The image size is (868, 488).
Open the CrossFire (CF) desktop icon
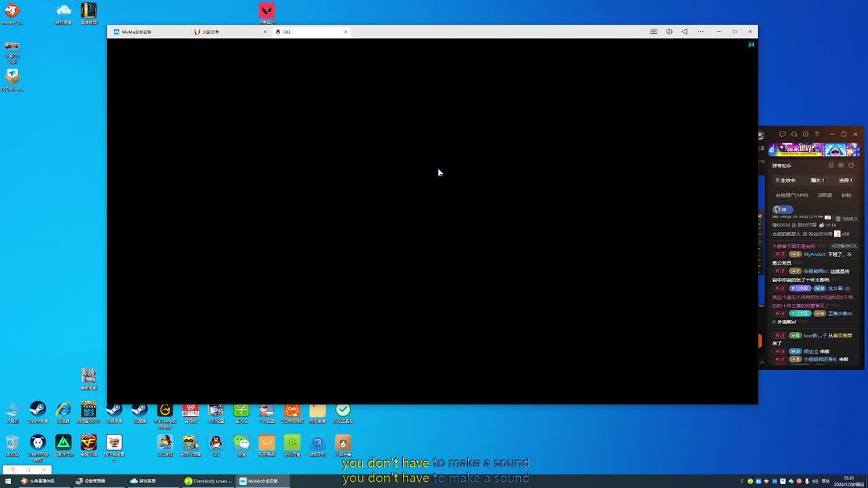click(89, 444)
